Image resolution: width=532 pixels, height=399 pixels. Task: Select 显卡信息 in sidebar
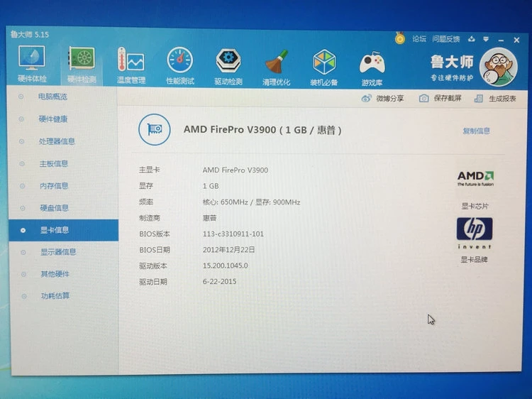click(63, 230)
